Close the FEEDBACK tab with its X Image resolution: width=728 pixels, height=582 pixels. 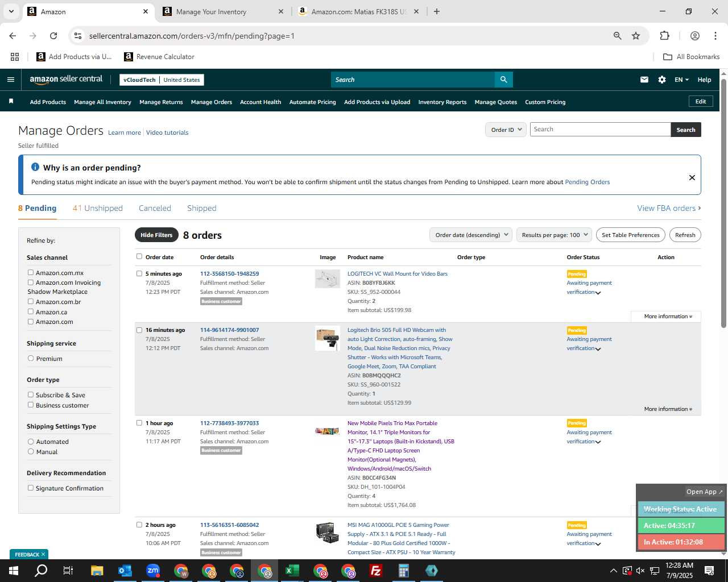tap(43, 554)
